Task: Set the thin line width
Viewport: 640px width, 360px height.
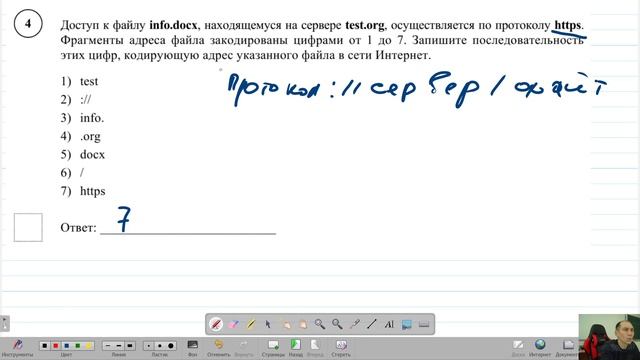Action: 108,346
